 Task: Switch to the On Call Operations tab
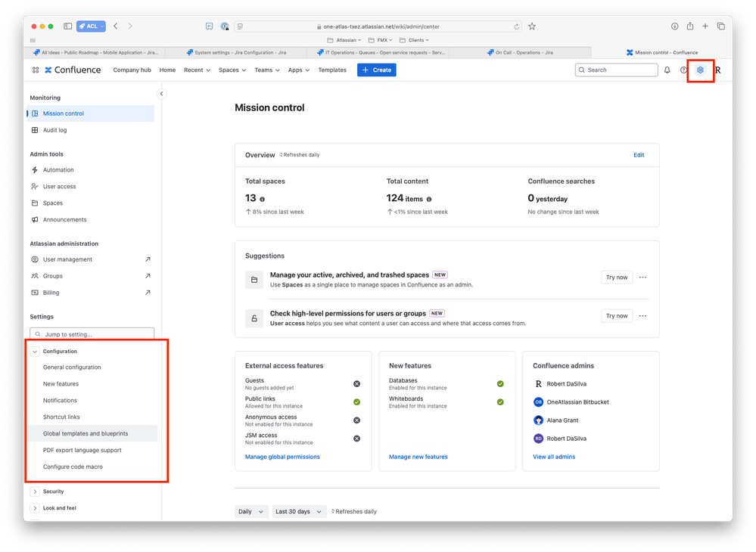tap(520, 52)
